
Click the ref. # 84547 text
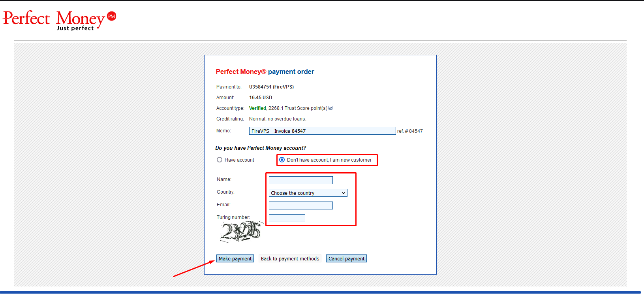[410, 131]
